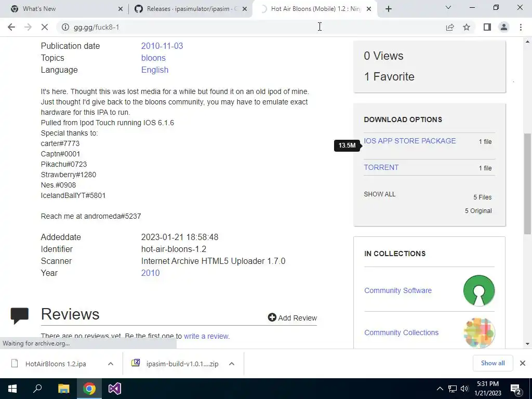Click the Chrome taskbar icon
The height and width of the screenshot is (399, 532).
[89, 389]
